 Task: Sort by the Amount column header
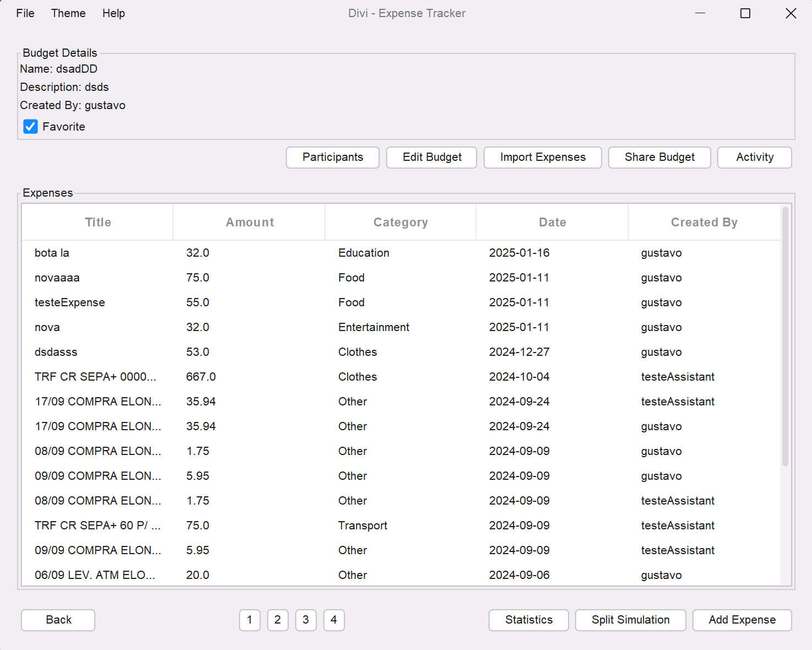click(250, 223)
